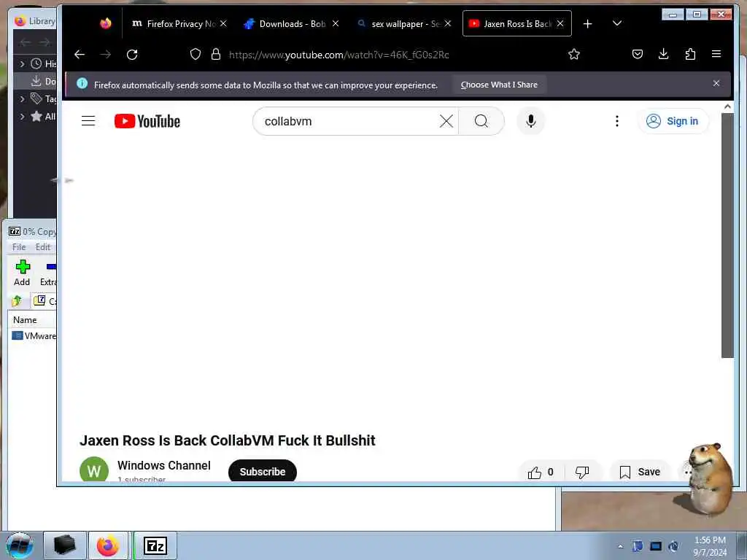Search with your voice microphone
747x560 pixels.
click(531, 122)
